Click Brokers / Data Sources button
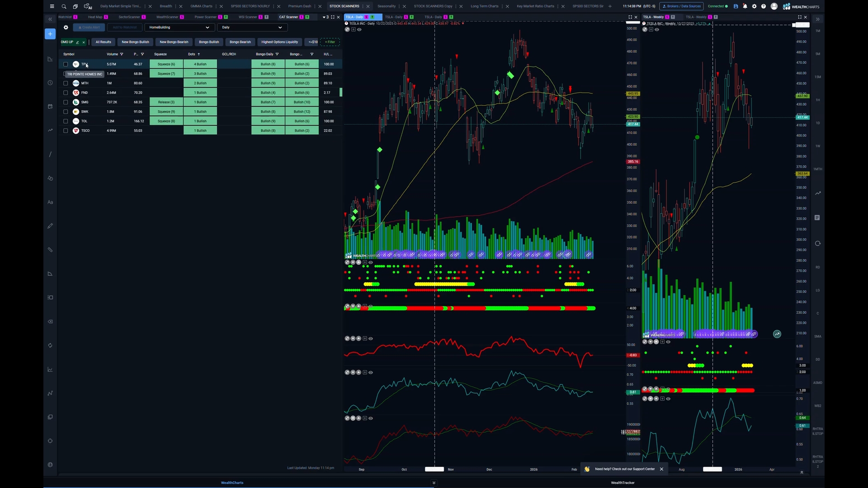 point(681,6)
